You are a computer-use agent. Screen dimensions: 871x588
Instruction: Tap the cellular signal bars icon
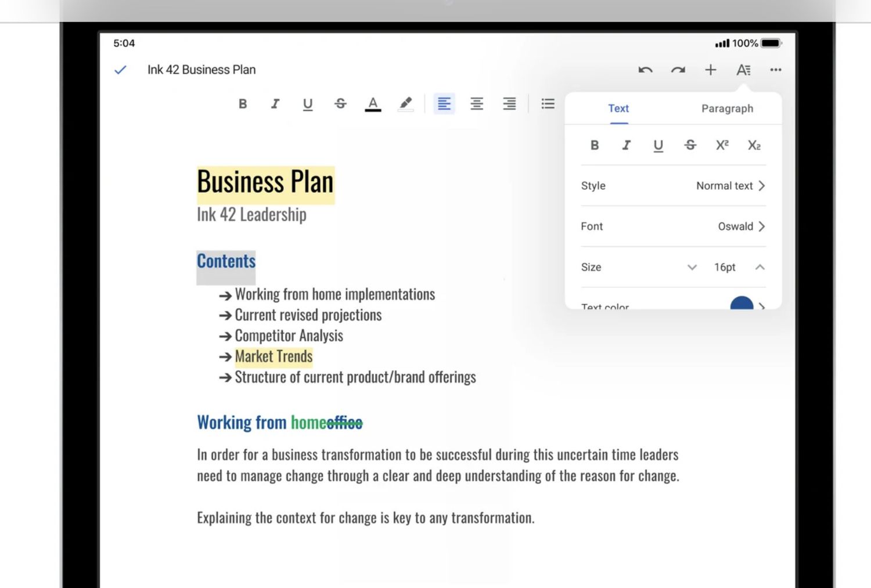[x=722, y=43]
